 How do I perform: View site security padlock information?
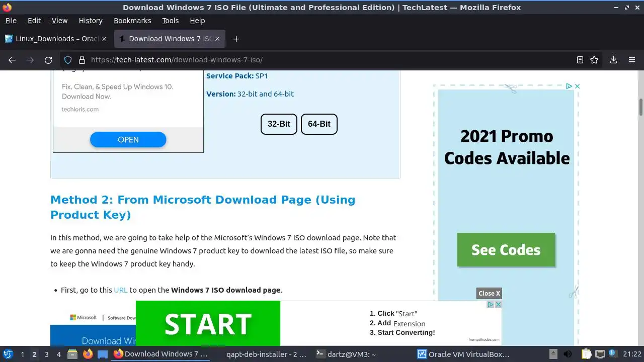coord(82,60)
